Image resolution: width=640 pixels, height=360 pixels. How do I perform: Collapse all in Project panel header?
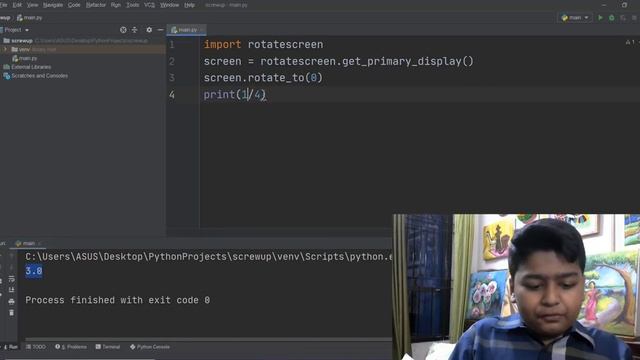[x=135, y=30]
